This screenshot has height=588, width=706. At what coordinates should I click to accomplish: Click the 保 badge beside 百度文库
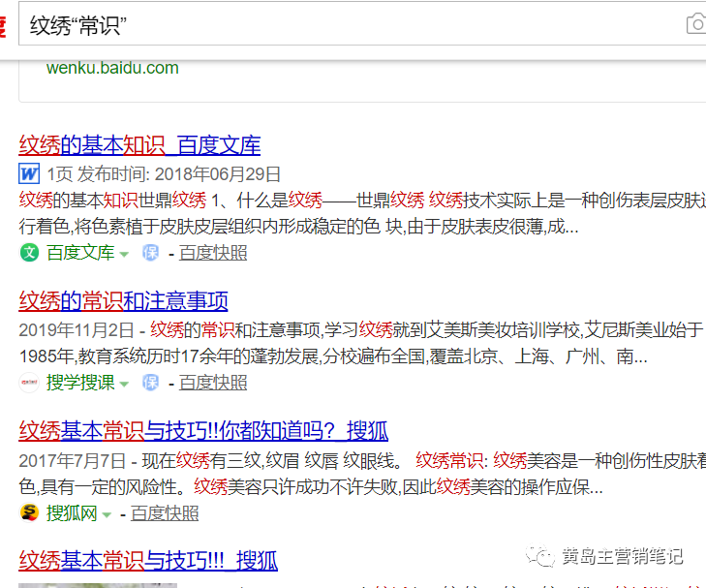(x=151, y=253)
